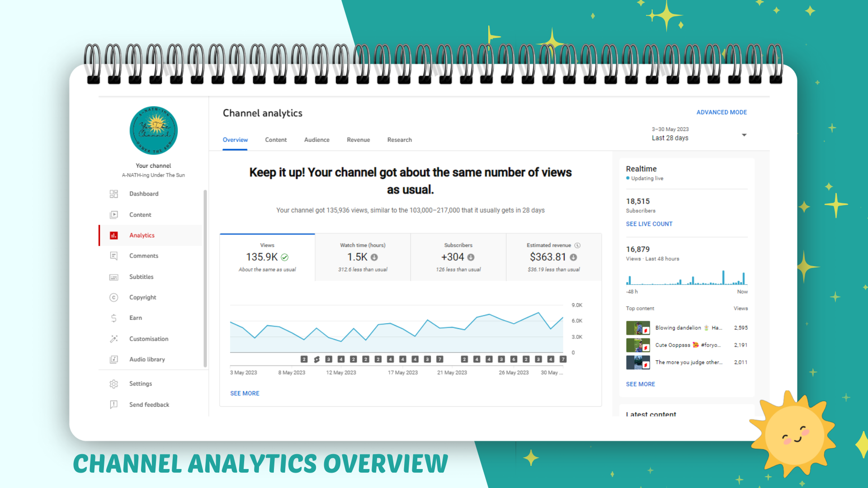Open Audio library via its icon
Viewport: 868px width, 488px height.
113,359
